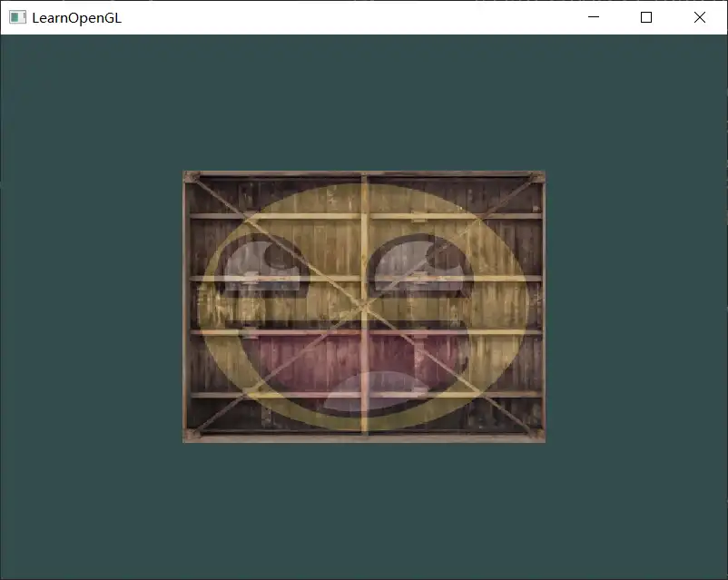The image size is (728, 580).
Task: Click the LearnOpenGL application icon in title bar
Action: coord(16,17)
